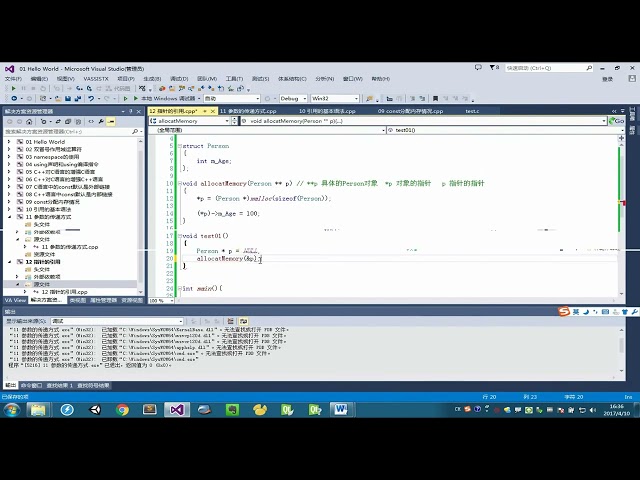Click the Refresh icon in Solution Explorer toolbar
The width and height of the screenshot is (640, 480).
click(58, 122)
